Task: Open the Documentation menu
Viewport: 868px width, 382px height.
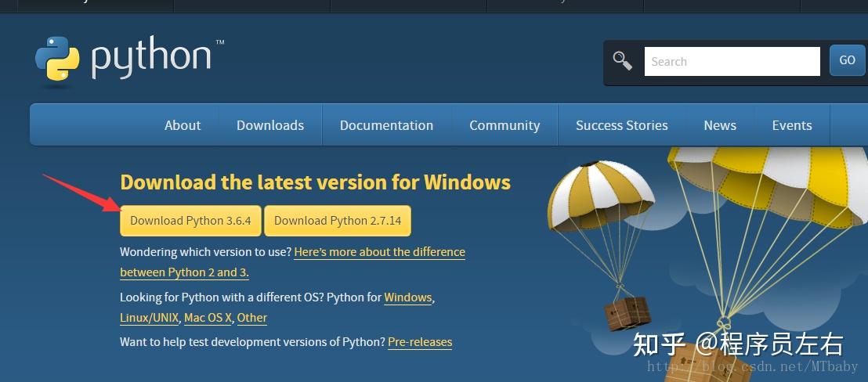Action: click(386, 125)
